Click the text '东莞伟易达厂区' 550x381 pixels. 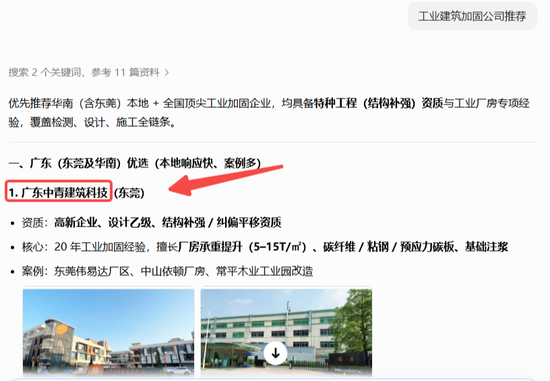tap(92, 271)
